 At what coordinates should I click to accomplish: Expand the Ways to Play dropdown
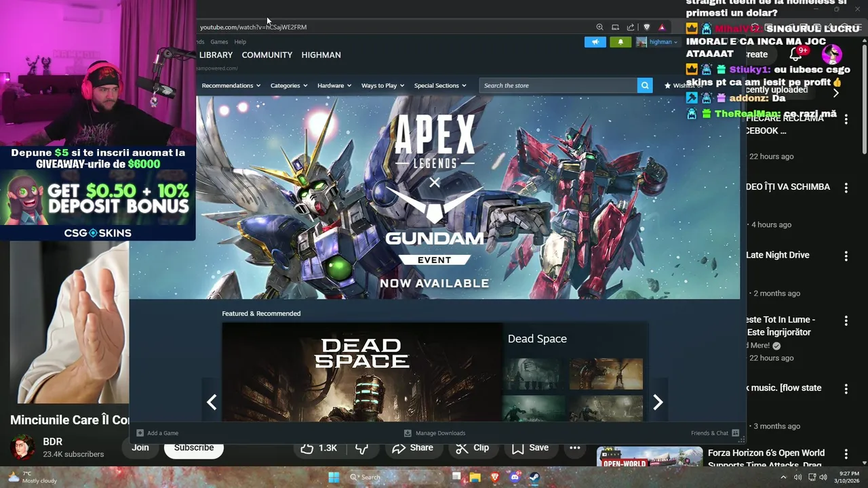coord(382,85)
